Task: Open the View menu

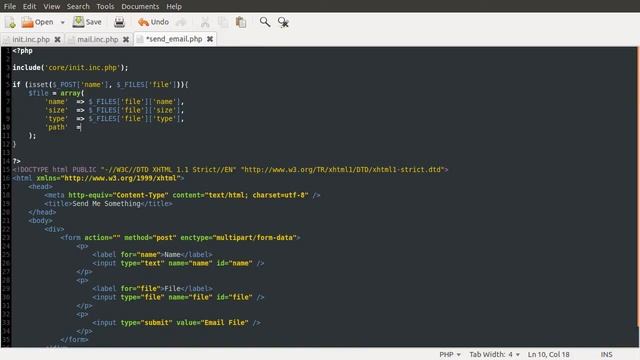Action: tap(52, 7)
